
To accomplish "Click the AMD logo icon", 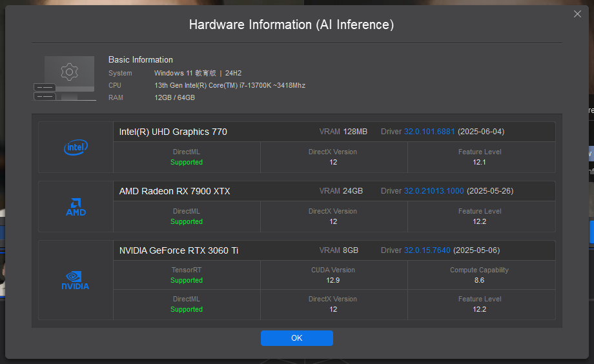I will coord(76,207).
